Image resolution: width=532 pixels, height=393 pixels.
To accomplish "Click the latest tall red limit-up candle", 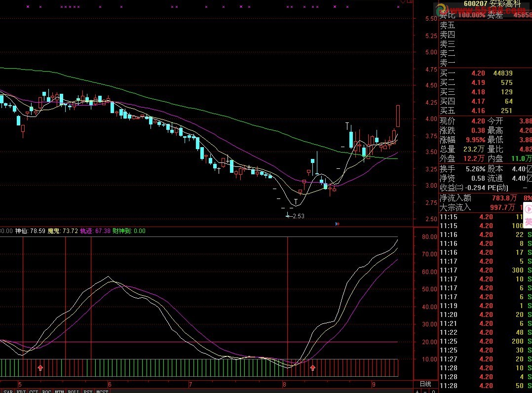I will [x=398, y=116].
